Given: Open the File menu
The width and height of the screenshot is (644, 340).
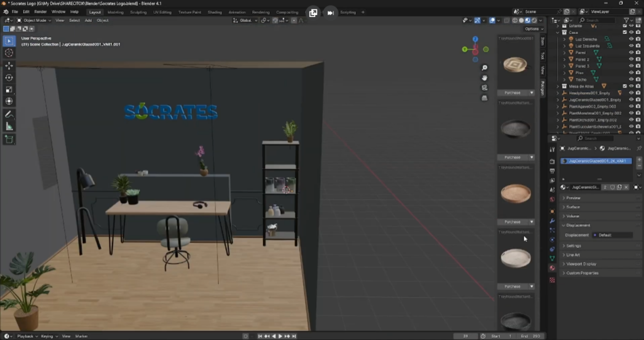Looking at the screenshot, I should 15,12.
